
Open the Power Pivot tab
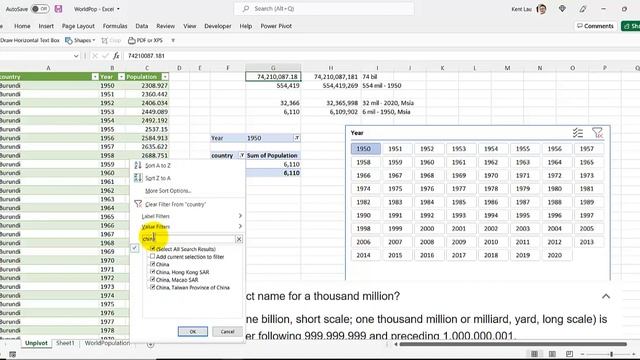coord(276,26)
